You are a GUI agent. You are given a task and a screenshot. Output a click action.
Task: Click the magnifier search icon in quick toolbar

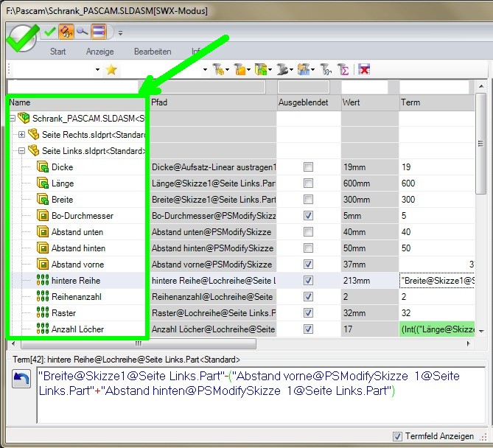82,31
